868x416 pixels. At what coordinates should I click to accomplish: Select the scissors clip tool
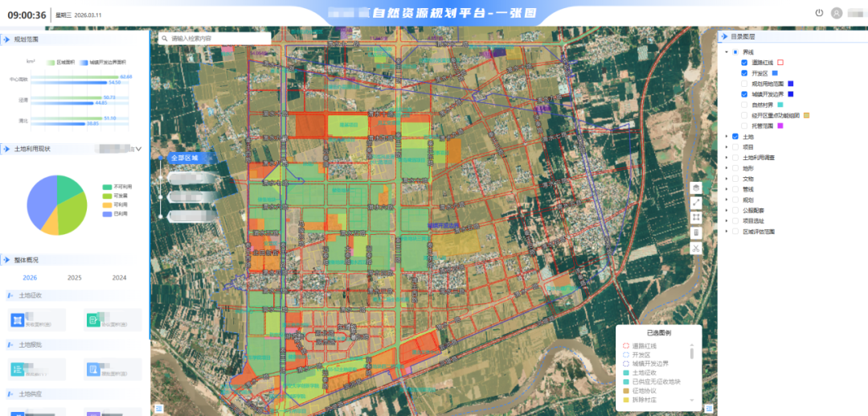tap(696, 248)
